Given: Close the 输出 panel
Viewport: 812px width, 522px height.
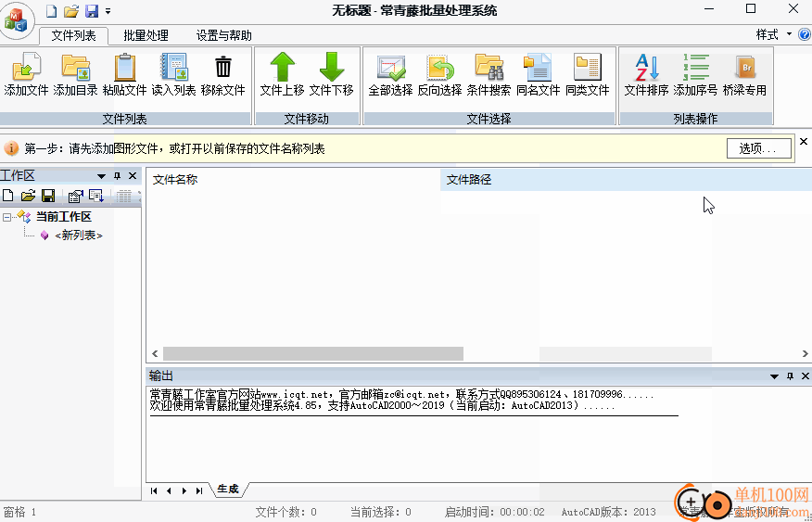Looking at the screenshot, I should [x=806, y=376].
